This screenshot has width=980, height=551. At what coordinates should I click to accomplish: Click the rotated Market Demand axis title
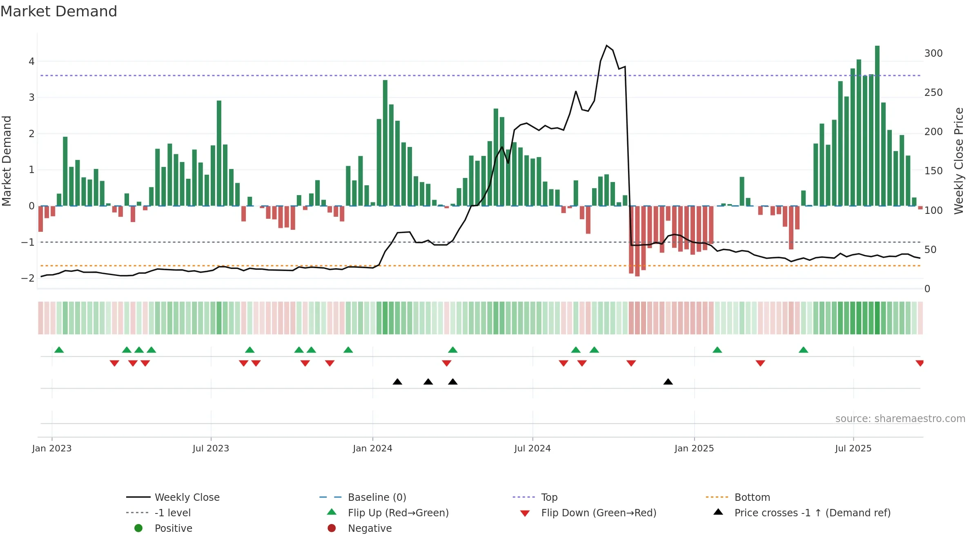point(7,161)
